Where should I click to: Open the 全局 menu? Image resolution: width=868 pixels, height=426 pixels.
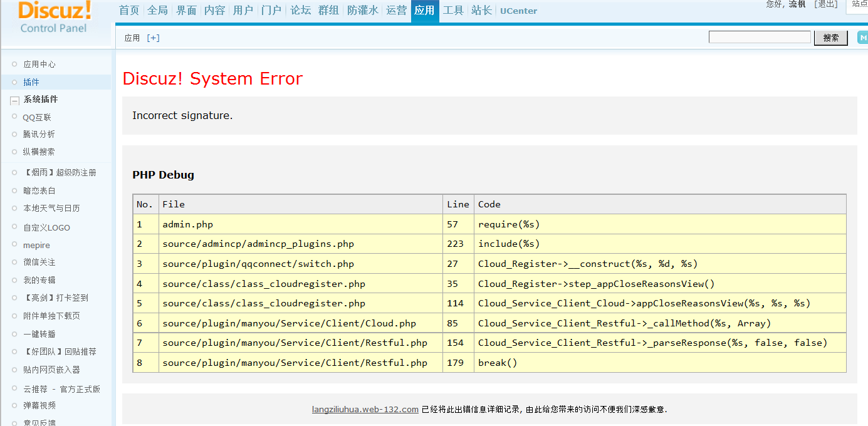click(157, 10)
